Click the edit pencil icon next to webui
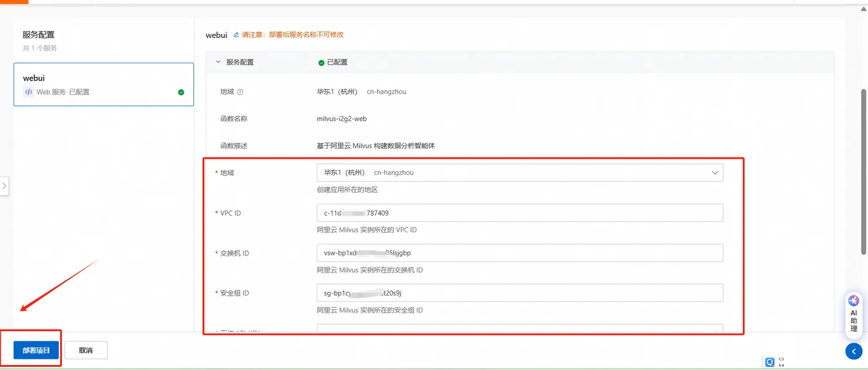The width and height of the screenshot is (868, 370). click(x=236, y=35)
